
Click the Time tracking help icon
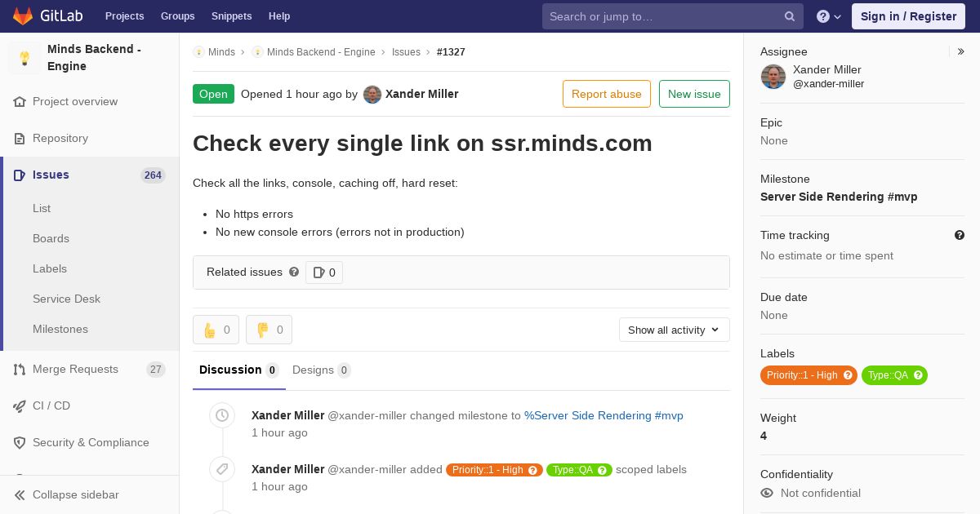point(960,235)
